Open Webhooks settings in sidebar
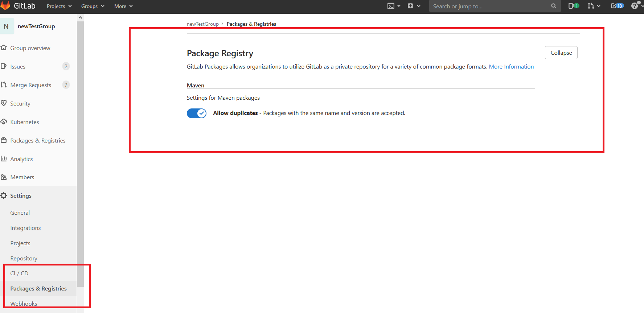 [24, 304]
